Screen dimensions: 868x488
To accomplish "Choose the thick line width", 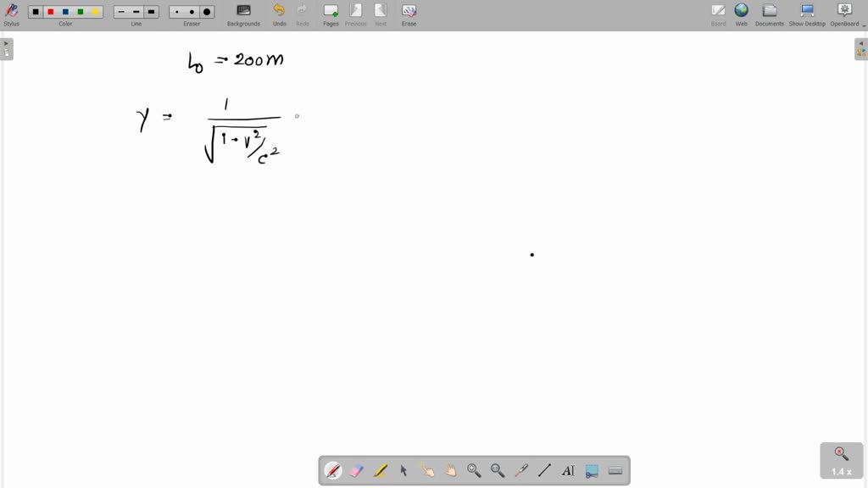I will coord(151,12).
